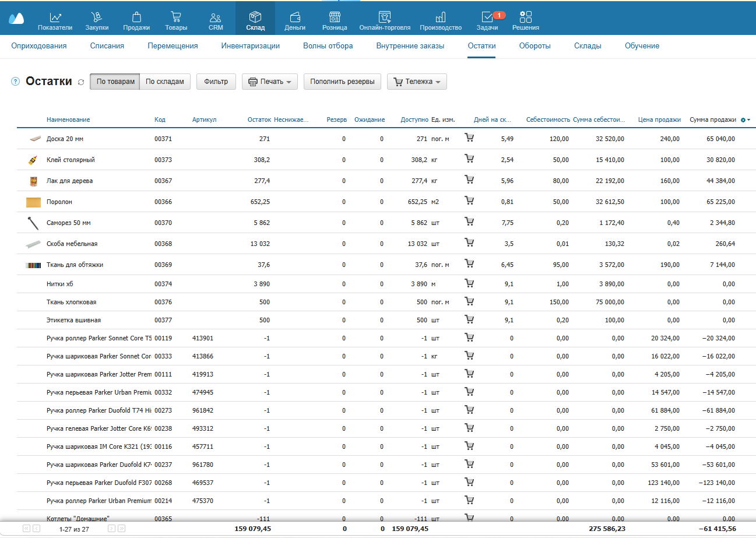Go to the CRM section icon

tap(216, 17)
